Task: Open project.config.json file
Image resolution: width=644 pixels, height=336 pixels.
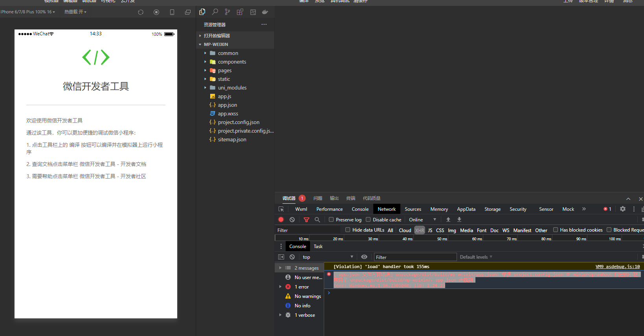Action: pyautogui.click(x=239, y=122)
